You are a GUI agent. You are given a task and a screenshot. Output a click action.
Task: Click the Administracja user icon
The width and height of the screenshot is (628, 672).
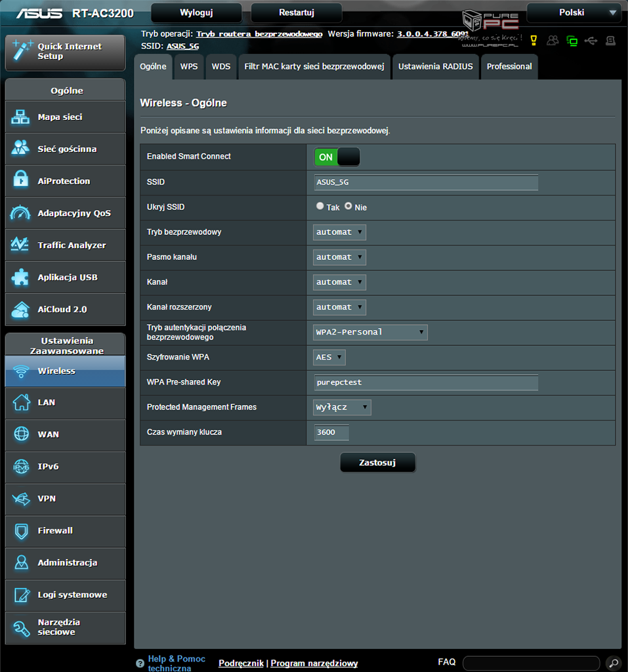pos(21,562)
